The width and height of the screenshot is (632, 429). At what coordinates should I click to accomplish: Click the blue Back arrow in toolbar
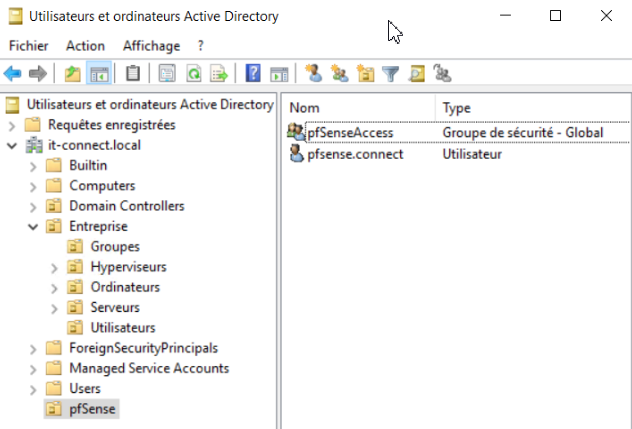(x=12, y=74)
